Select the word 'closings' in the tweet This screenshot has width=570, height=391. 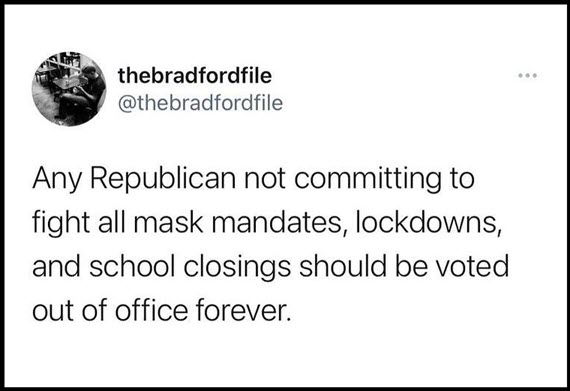(237, 267)
